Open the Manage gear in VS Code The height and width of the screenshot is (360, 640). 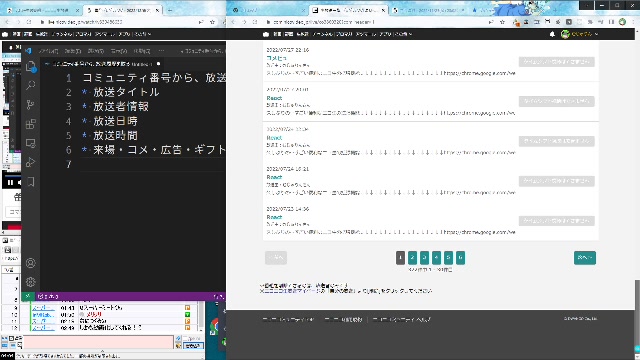tap(31, 282)
